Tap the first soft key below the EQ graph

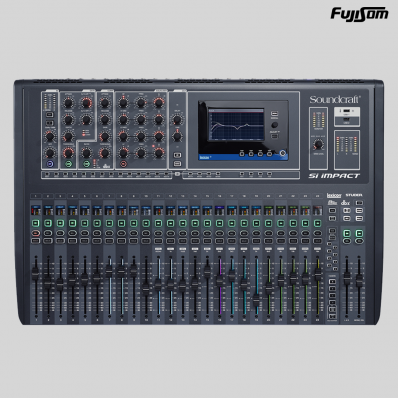click(x=242, y=153)
